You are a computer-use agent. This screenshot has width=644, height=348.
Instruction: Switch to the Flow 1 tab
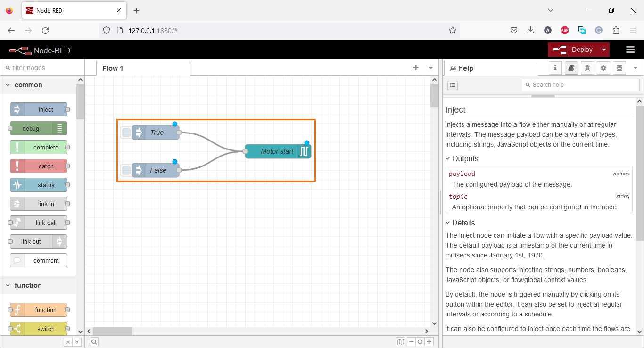click(x=113, y=68)
